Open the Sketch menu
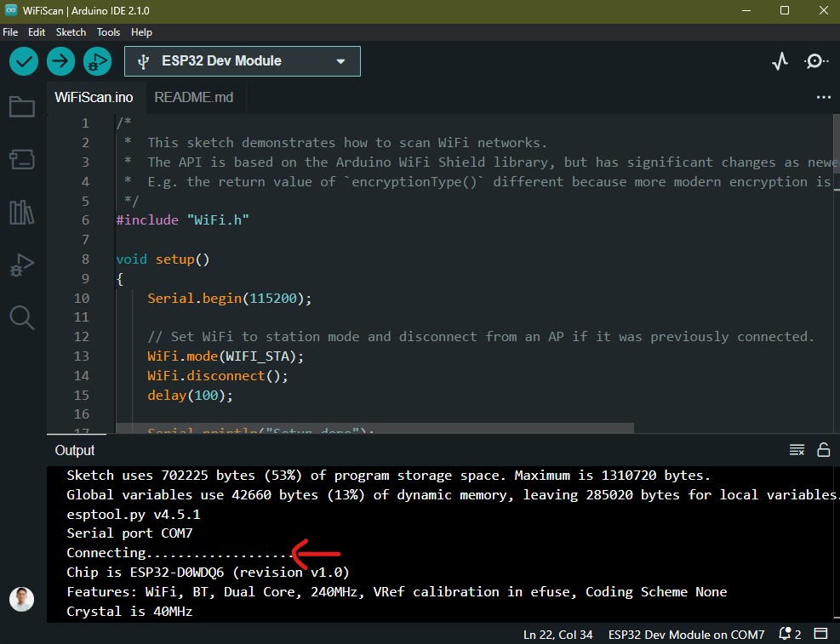The height and width of the screenshot is (644, 840). click(71, 32)
